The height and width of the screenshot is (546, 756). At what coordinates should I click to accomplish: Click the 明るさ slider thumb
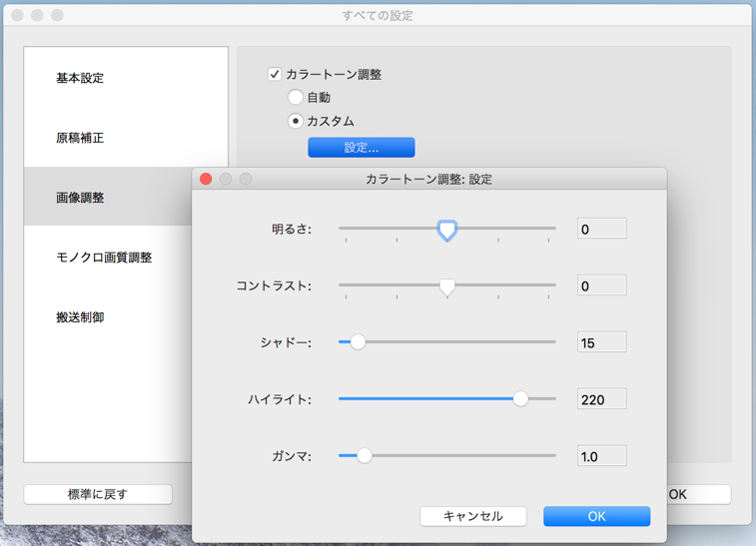pyautogui.click(x=447, y=231)
